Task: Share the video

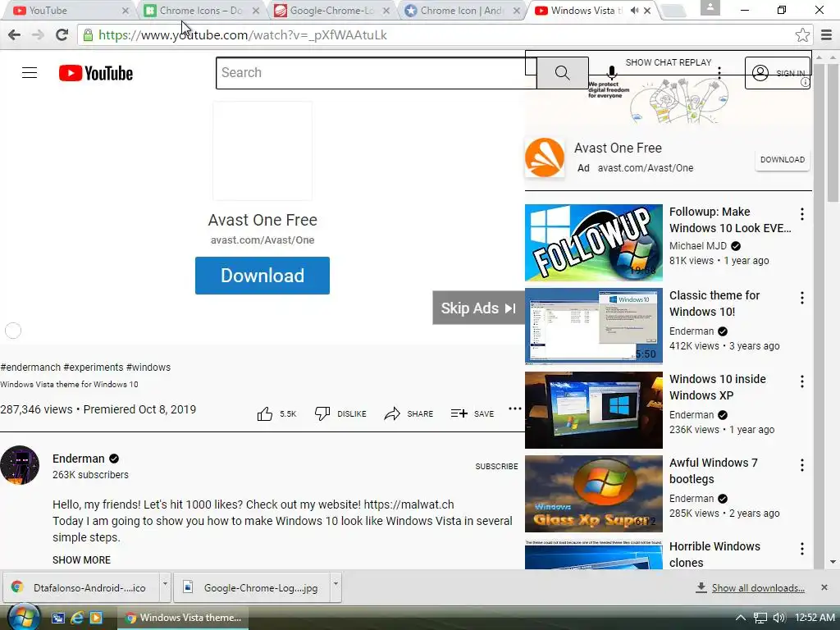Action: 409,413
